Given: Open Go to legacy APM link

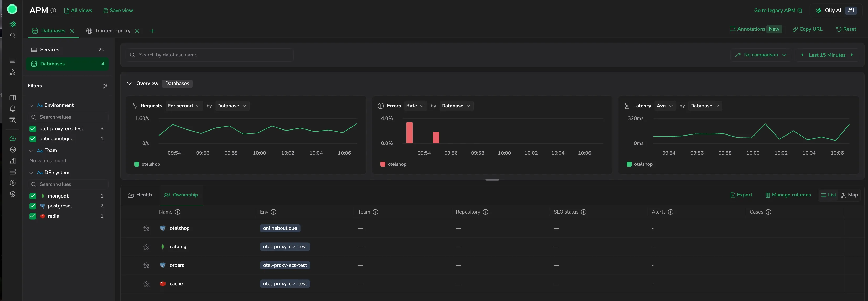Looking at the screenshot, I should coord(778,11).
